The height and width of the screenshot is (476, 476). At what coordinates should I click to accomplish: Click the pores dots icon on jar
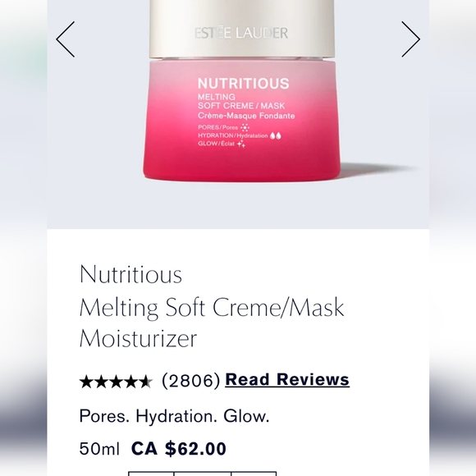click(x=245, y=127)
